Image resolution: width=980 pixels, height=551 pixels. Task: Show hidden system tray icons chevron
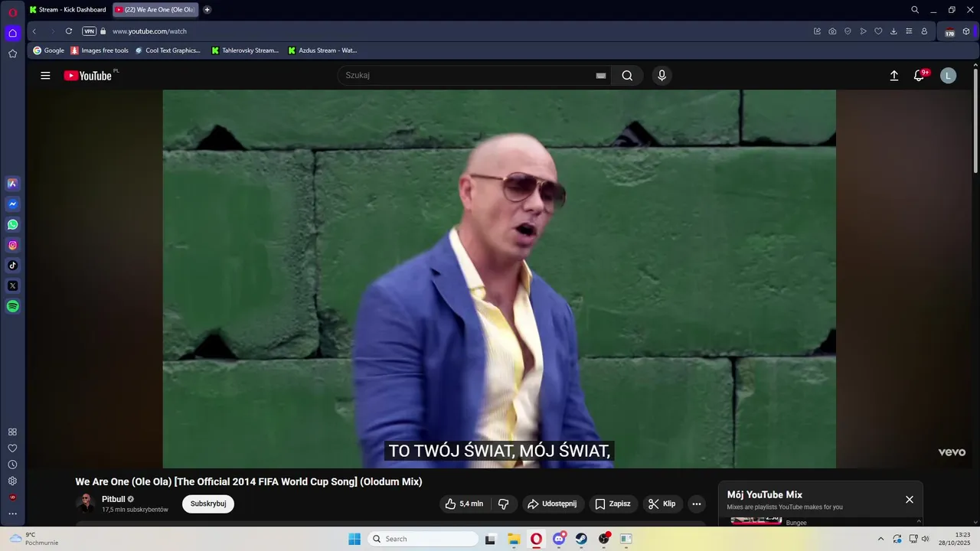click(x=880, y=539)
